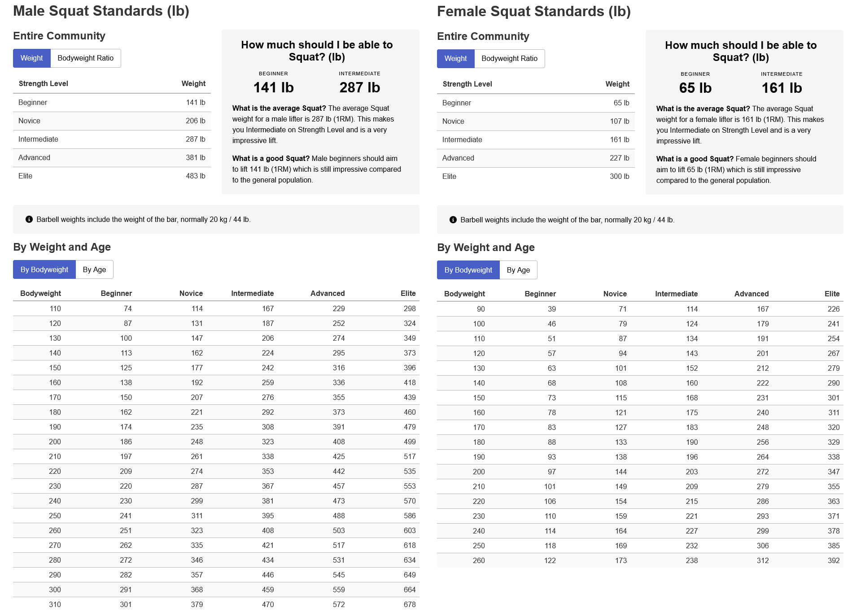
Task: Switch male table to By Age
Action: pos(95,269)
